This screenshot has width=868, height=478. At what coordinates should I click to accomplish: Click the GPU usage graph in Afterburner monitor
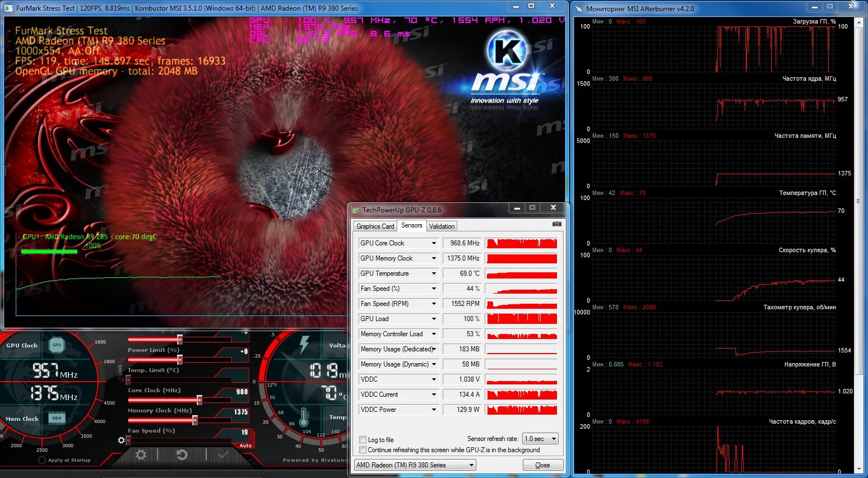(714, 49)
